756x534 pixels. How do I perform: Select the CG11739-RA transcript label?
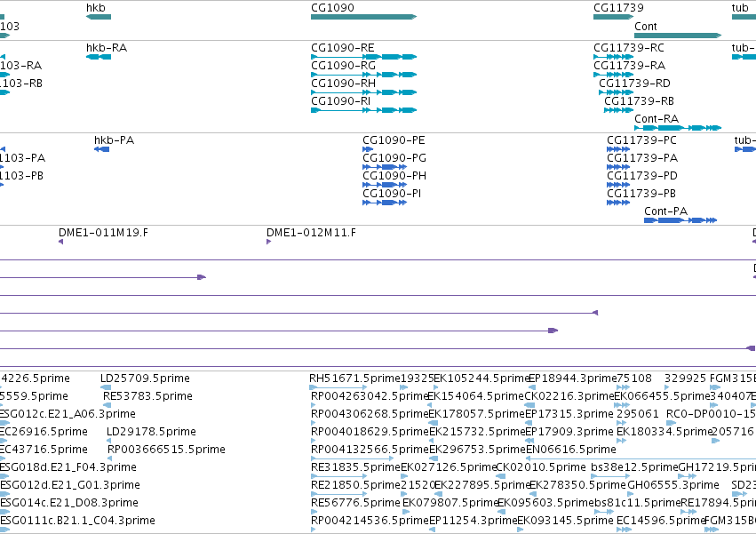point(629,65)
